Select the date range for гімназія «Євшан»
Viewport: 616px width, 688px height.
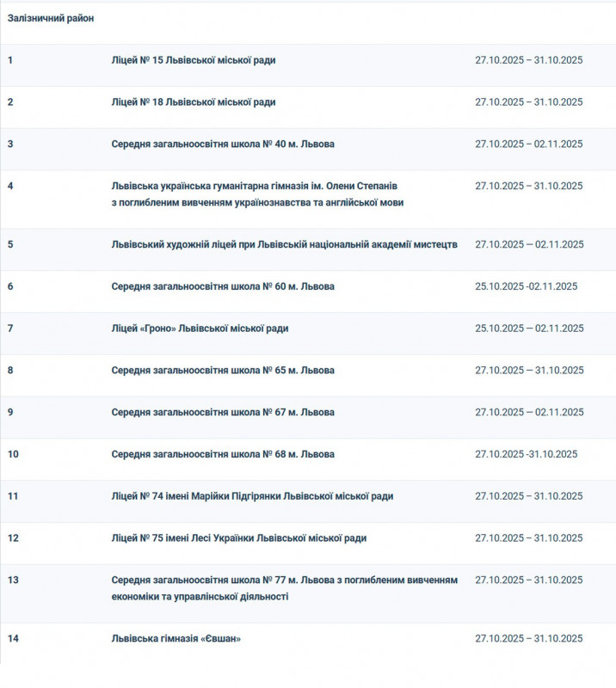[x=529, y=639]
